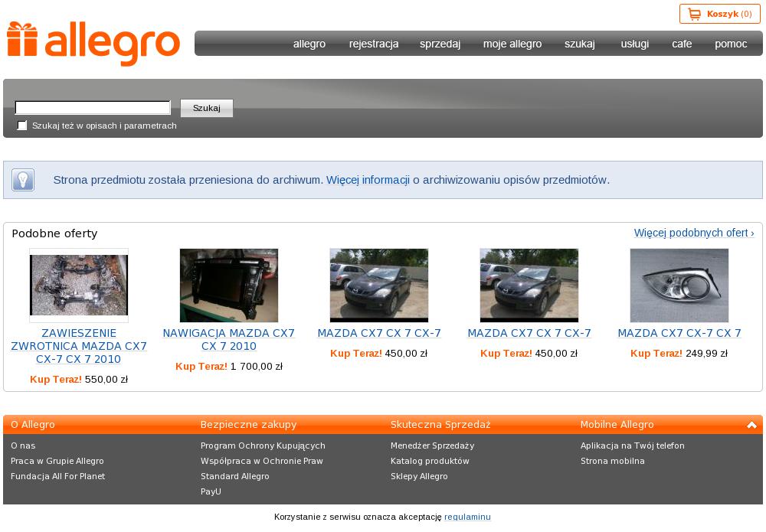Click the O Allegro footer heading
766x532 pixels.
(x=33, y=425)
